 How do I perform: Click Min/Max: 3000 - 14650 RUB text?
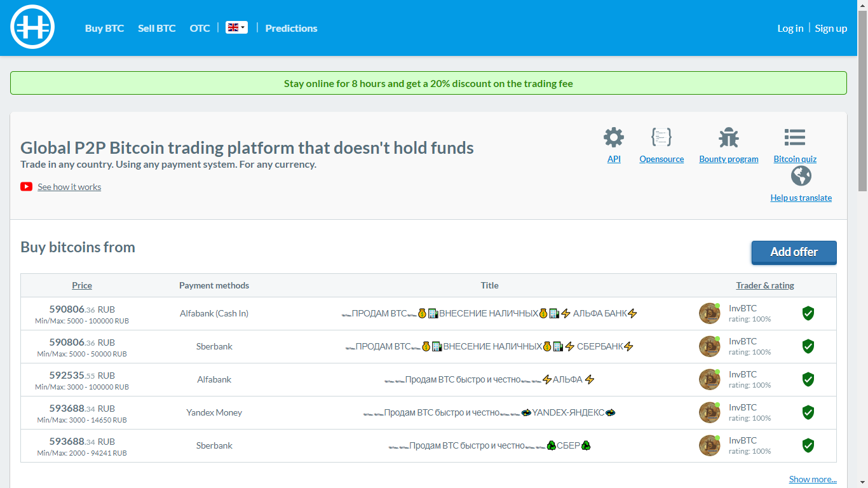tap(82, 420)
